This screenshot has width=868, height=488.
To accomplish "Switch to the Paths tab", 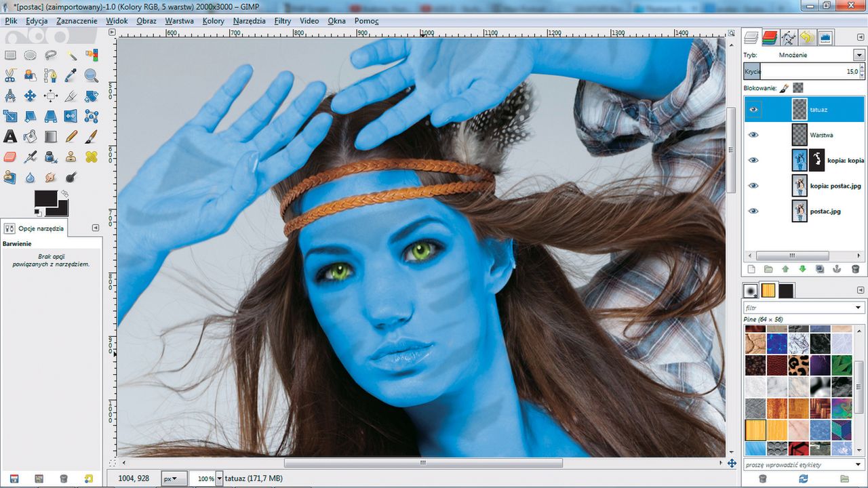I will (788, 37).
